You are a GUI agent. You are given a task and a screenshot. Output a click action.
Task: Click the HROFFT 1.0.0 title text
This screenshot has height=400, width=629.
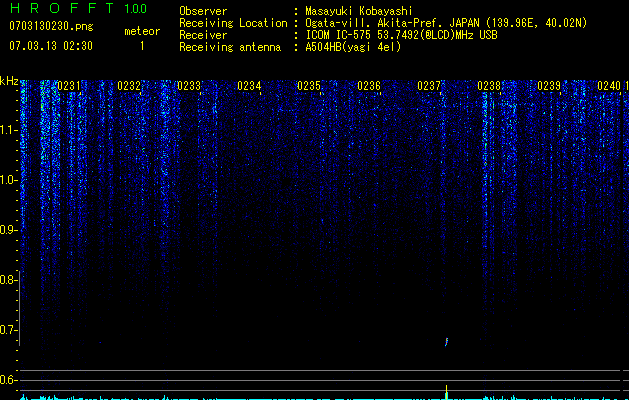pyautogui.click(x=78, y=8)
